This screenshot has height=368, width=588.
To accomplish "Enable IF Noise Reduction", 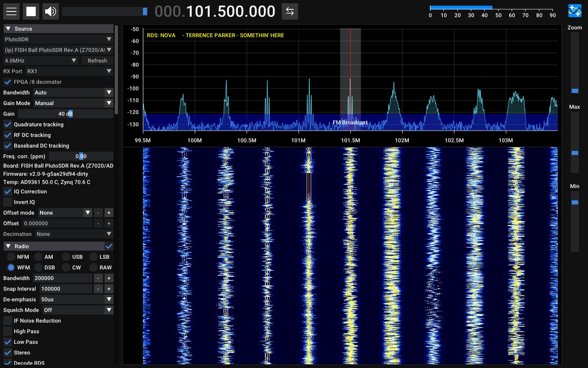I will 8,321.
